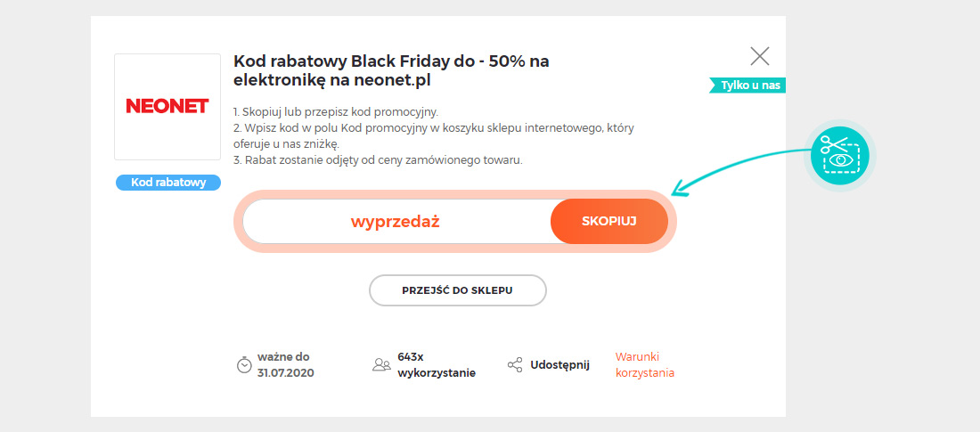The image size is (980, 432).
Task: Click the scissors coupon reveal icon
Action: (839, 154)
